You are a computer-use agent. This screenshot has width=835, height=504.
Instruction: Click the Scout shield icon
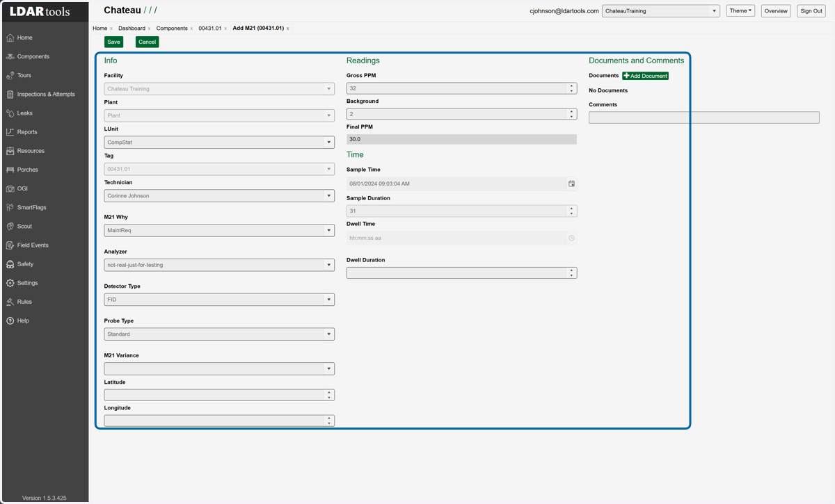click(10, 226)
